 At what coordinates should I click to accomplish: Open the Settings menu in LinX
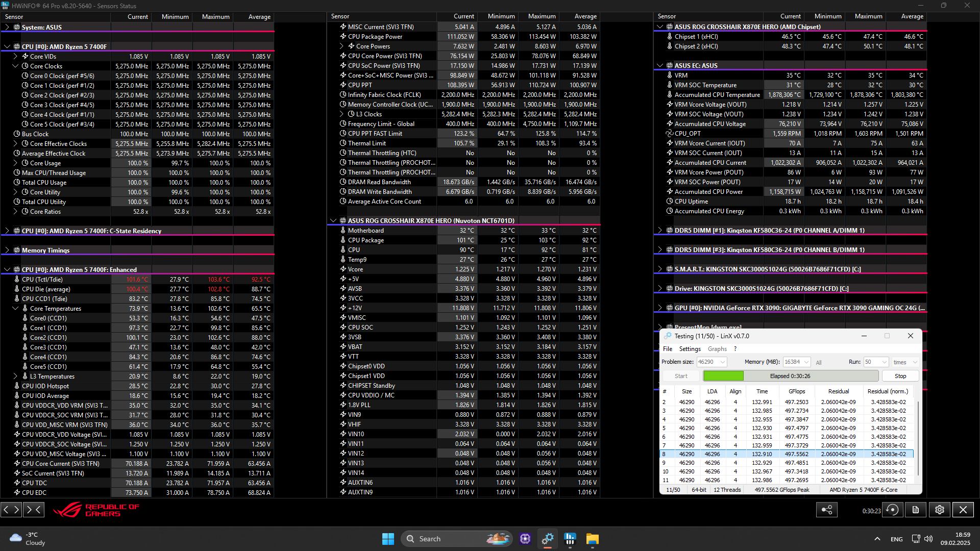[690, 349]
